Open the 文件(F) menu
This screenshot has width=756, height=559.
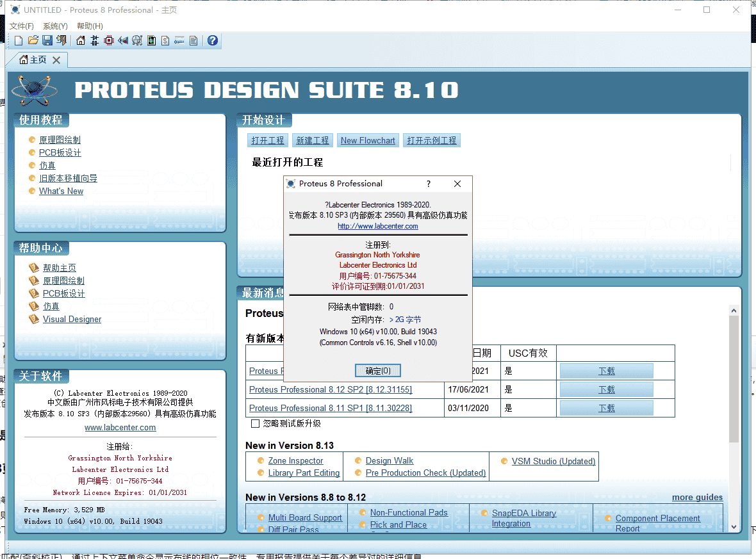point(22,26)
